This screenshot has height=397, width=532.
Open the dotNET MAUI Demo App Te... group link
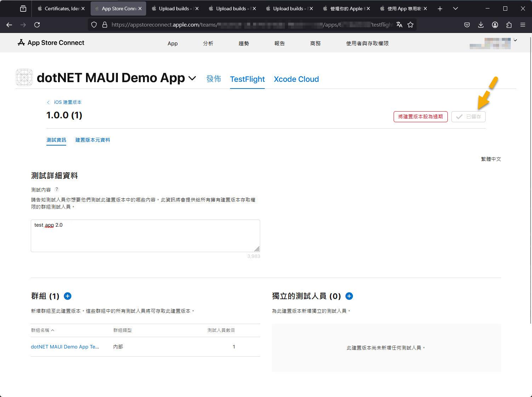pyautogui.click(x=65, y=347)
